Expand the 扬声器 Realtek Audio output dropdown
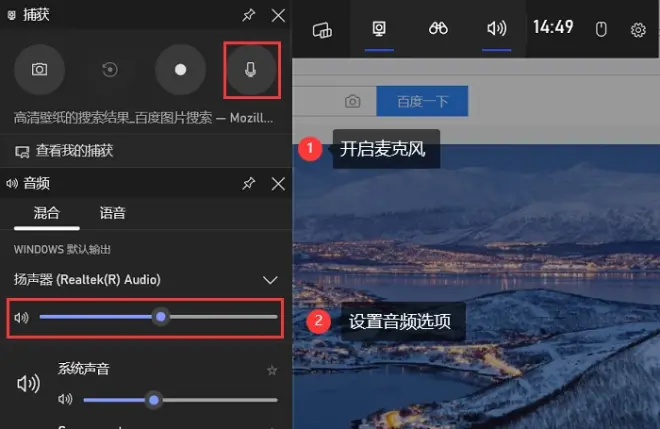 270,280
